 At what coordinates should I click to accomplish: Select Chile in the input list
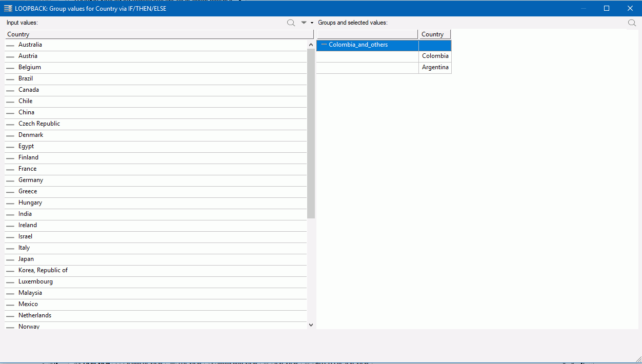(x=156, y=102)
